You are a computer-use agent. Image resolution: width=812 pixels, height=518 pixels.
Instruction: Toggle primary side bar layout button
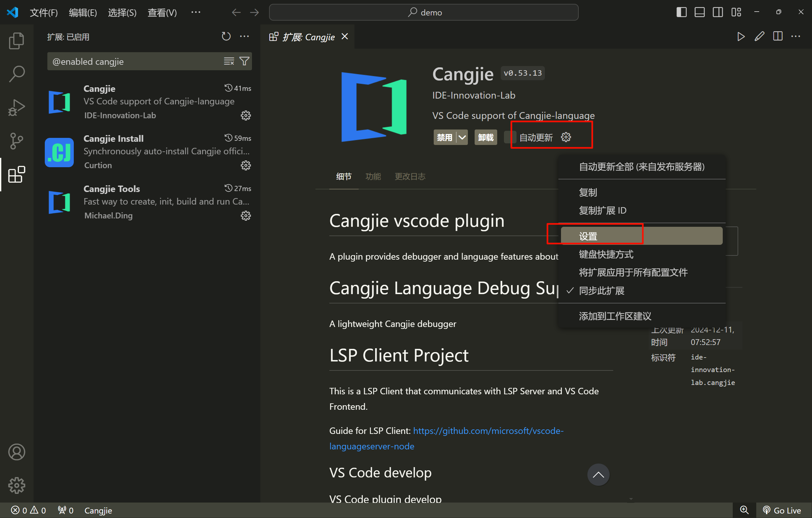pos(681,13)
